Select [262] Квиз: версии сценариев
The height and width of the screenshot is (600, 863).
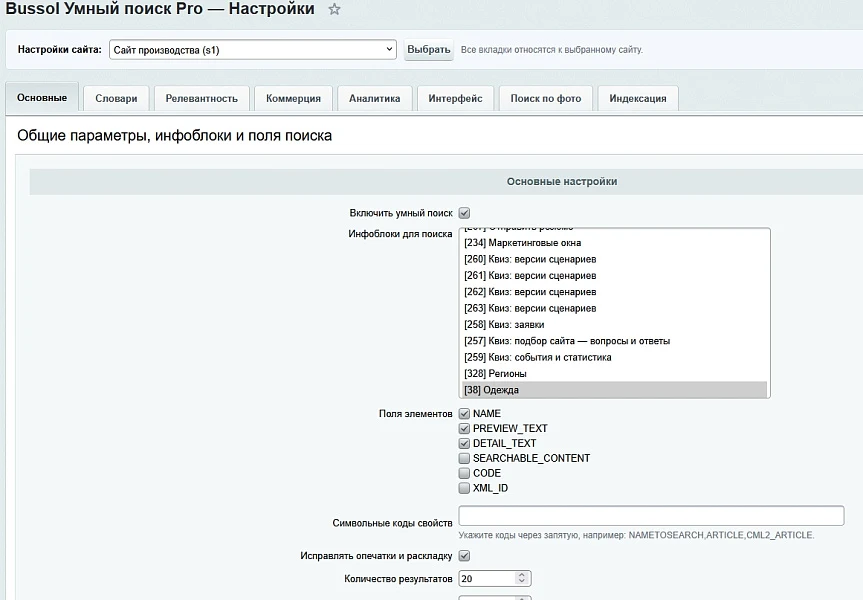[x=614, y=292]
